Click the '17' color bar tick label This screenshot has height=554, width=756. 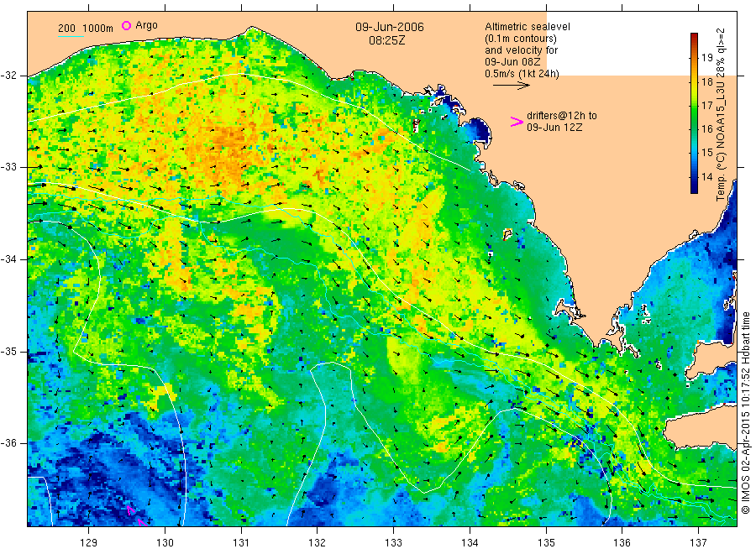coord(706,106)
